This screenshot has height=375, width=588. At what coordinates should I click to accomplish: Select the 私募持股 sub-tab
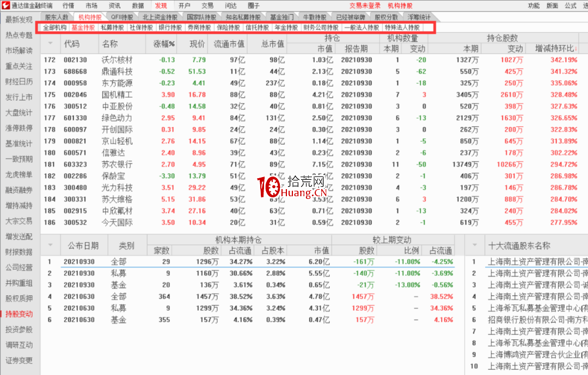pyautogui.click(x=112, y=27)
